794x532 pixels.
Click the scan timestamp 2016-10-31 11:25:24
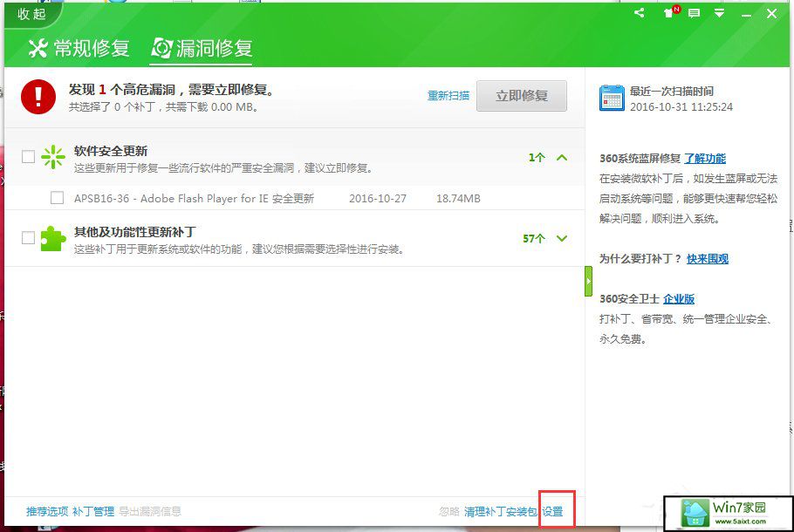point(681,106)
